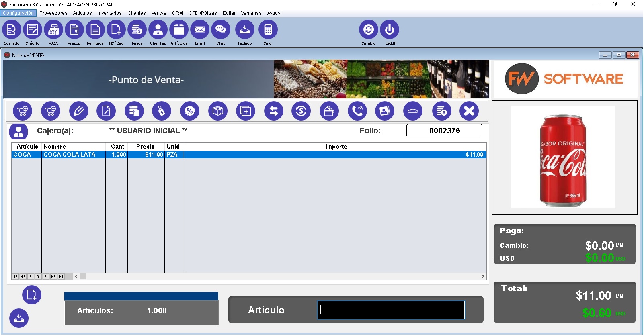Open the Email envelope icon
This screenshot has height=335, width=644.
[200, 30]
